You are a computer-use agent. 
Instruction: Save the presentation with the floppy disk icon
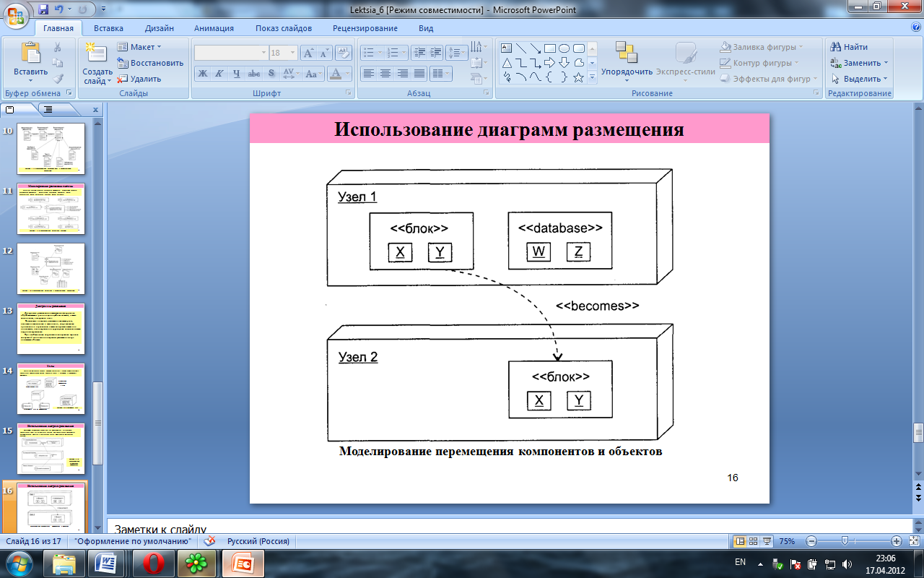44,9
